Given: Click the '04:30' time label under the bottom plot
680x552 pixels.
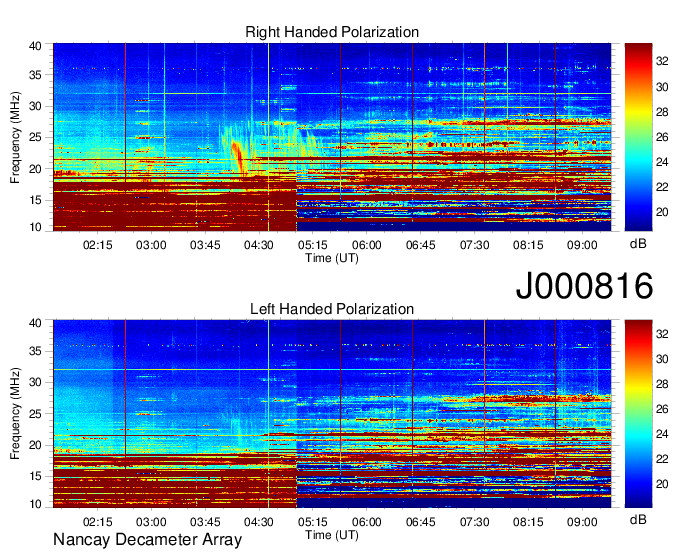Looking at the screenshot, I should (x=259, y=522).
